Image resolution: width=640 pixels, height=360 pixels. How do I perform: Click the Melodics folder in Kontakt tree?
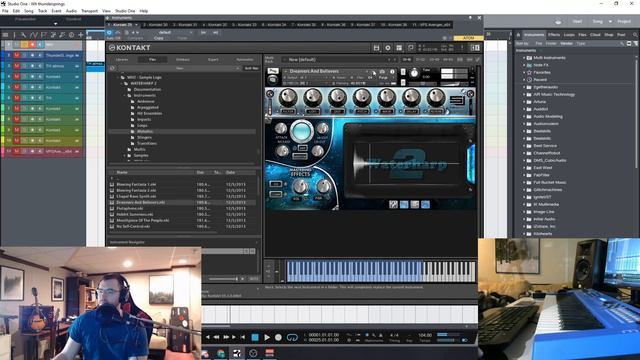click(x=145, y=131)
